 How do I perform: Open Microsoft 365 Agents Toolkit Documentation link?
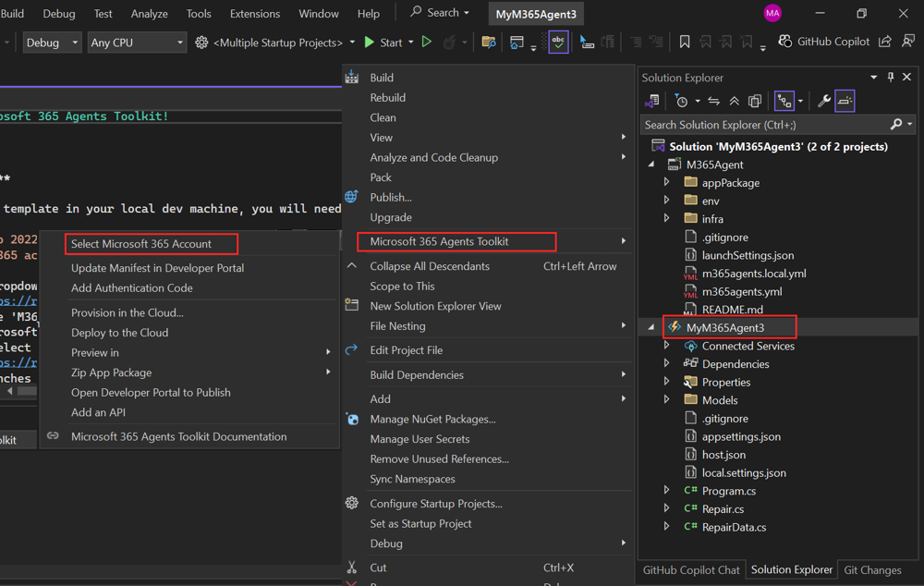(x=178, y=436)
